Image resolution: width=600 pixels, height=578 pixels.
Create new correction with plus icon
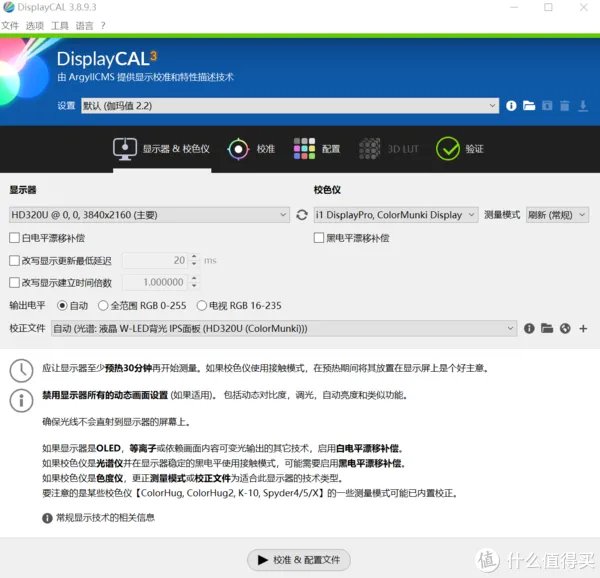click(583, 328)
